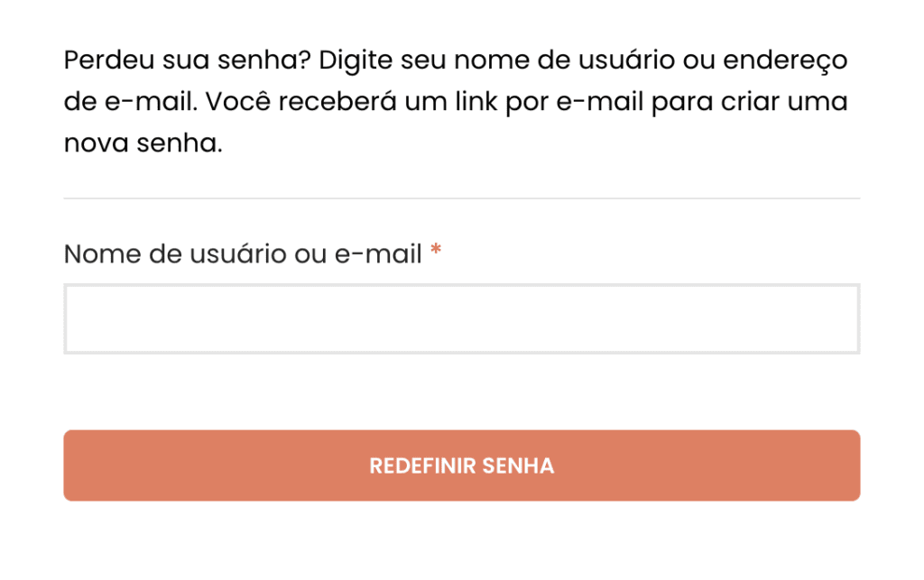Click the 'SENHA' word on the orange button
The image size is (924, 580).
point(518,465)
